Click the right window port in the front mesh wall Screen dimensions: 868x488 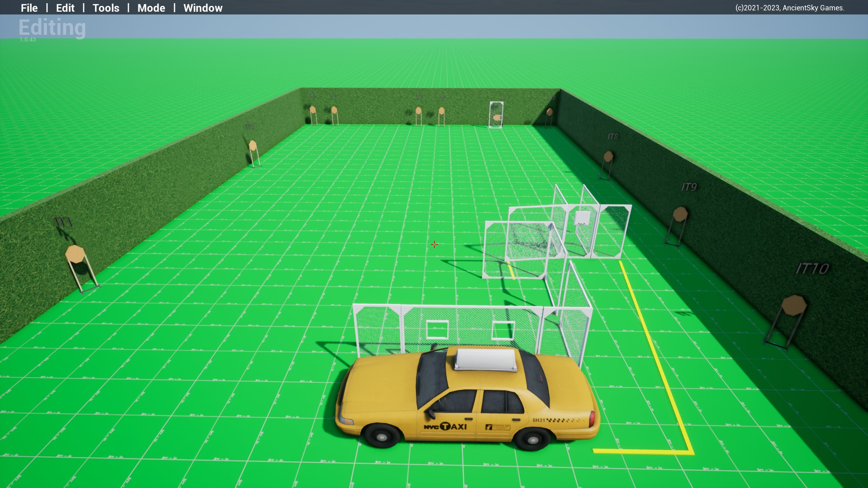pos(503,330)
